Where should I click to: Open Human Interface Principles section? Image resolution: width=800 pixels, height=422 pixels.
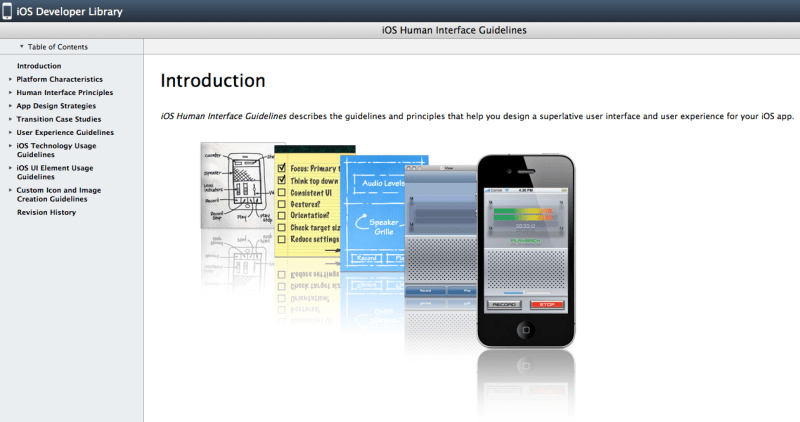(x=65, y=92)
